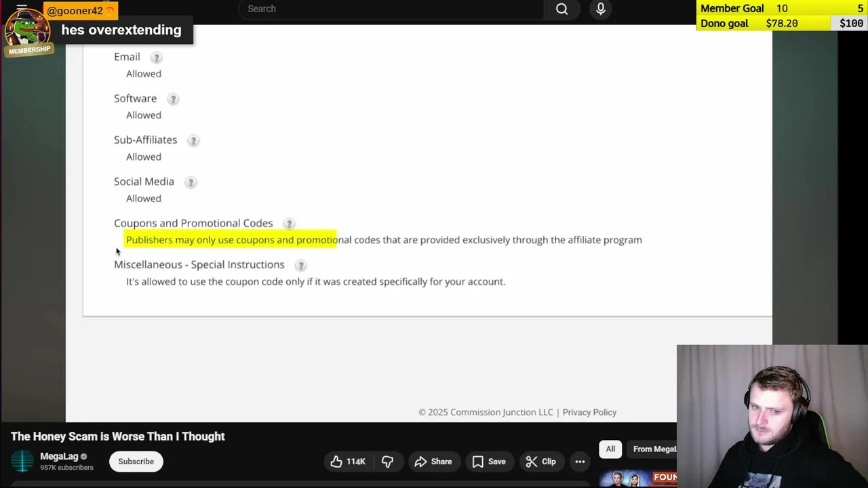This screenshot has width=868, height=488.
Task: Select the From MegaLag filter chip
Action: 652,449
